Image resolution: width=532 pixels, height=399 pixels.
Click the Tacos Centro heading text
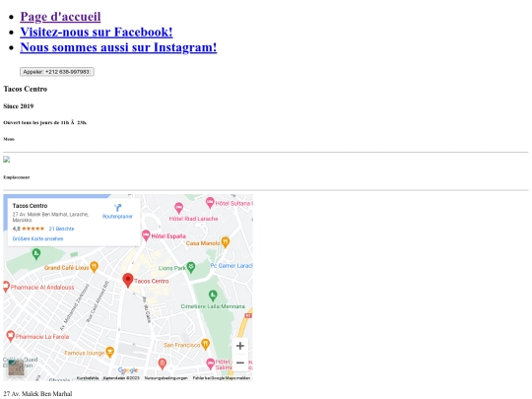point(25,89)
